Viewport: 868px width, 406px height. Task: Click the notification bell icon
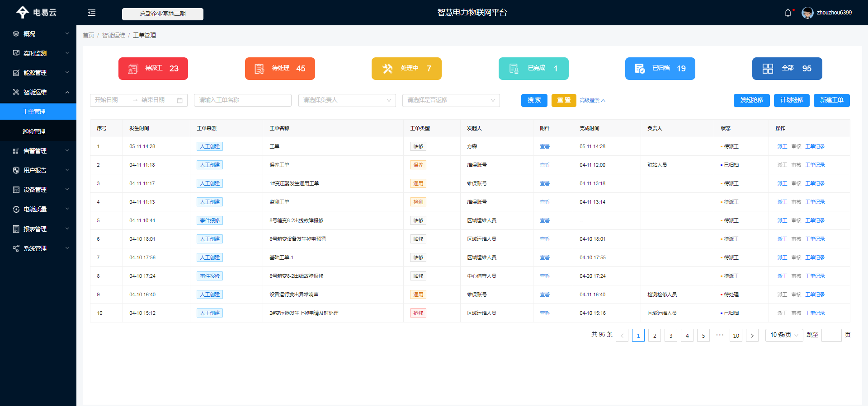[x=788, y=13]
